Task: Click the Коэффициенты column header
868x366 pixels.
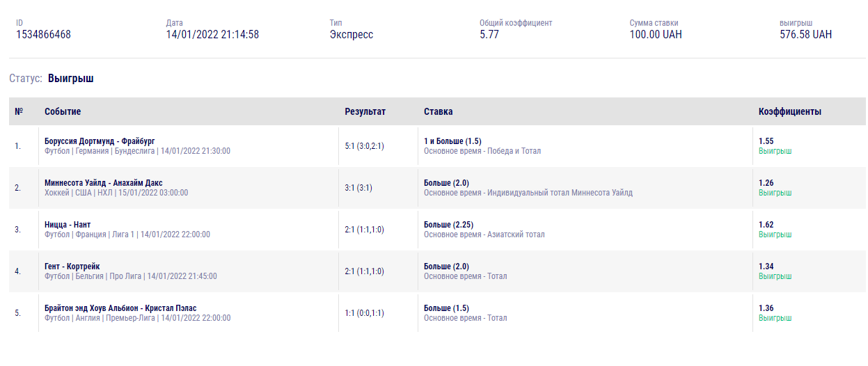Action: (x=789, y=111)
